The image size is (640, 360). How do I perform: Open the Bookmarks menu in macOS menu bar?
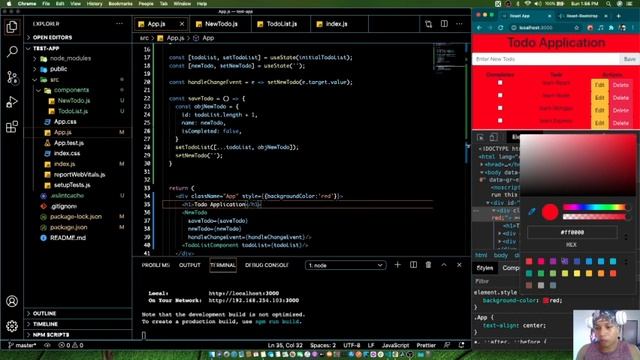(120, 4)
